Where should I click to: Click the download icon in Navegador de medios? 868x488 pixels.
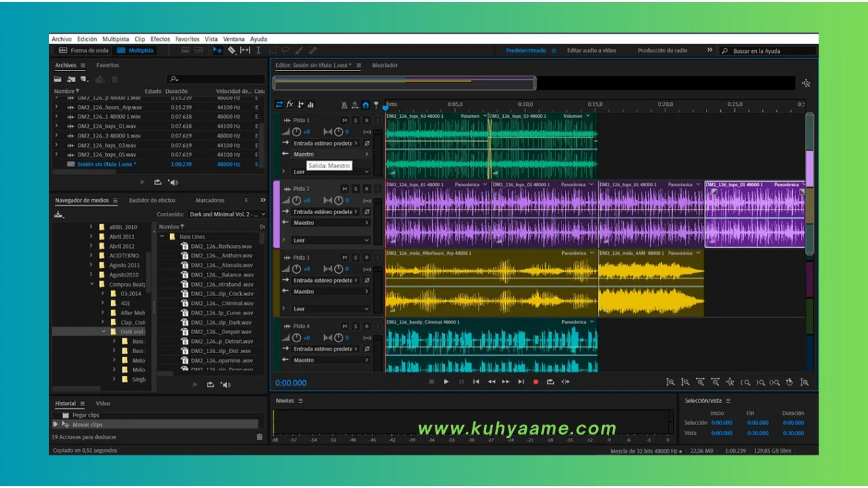(x=58, y=214)
